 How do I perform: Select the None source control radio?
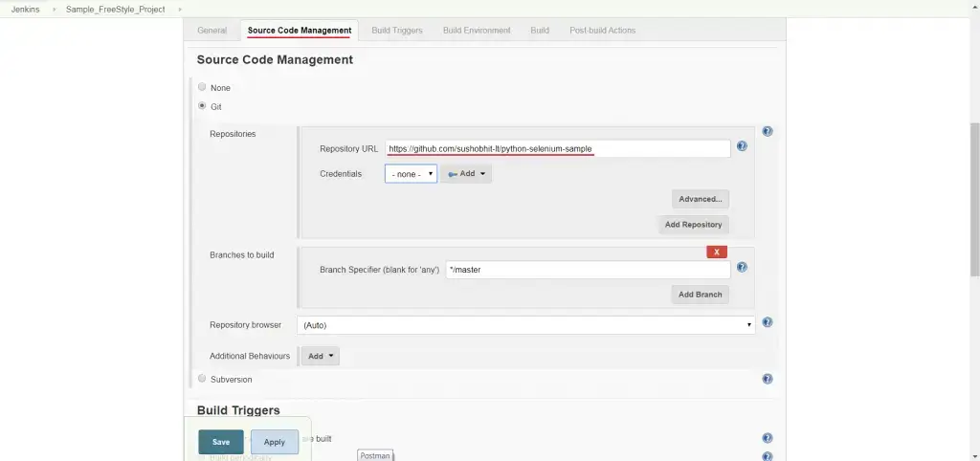coord(202,87)
